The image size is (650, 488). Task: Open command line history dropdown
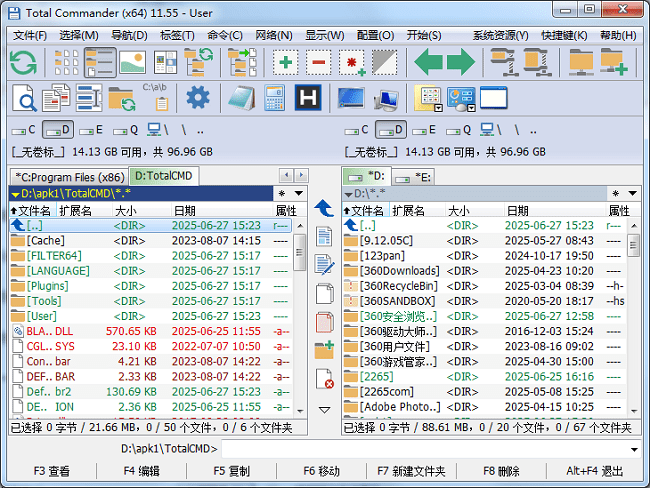point(634,449)
